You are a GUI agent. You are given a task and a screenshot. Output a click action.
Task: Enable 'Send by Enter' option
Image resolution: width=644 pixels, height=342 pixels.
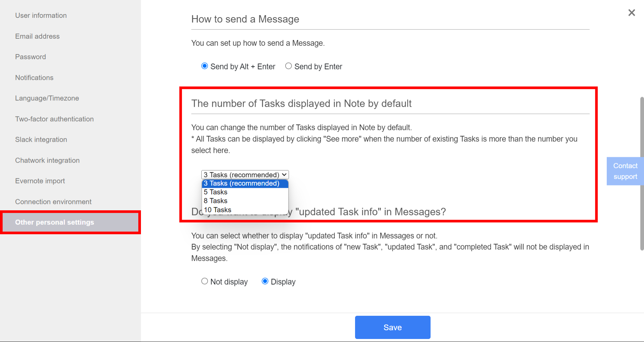tap(288, 66)
